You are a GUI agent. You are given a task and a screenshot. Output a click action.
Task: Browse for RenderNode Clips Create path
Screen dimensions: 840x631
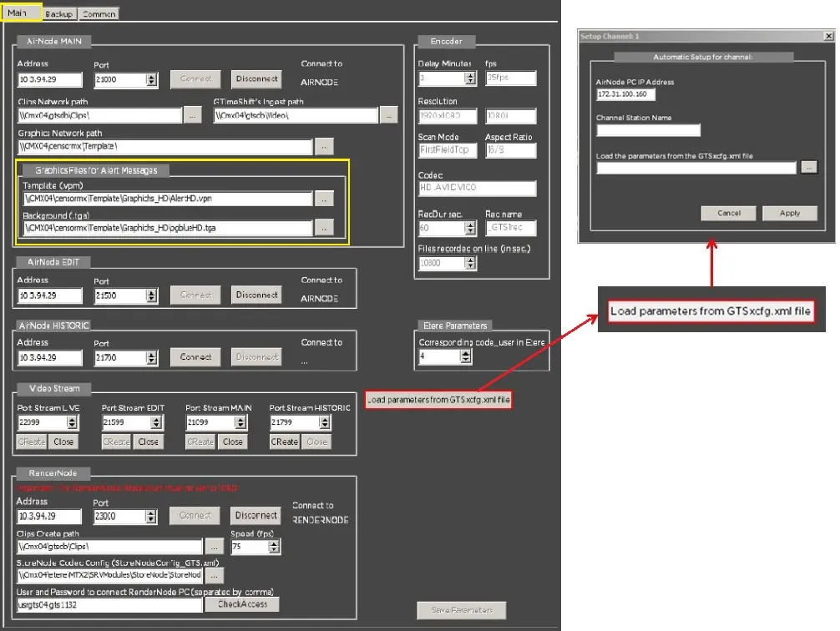(x=215, y=547)
